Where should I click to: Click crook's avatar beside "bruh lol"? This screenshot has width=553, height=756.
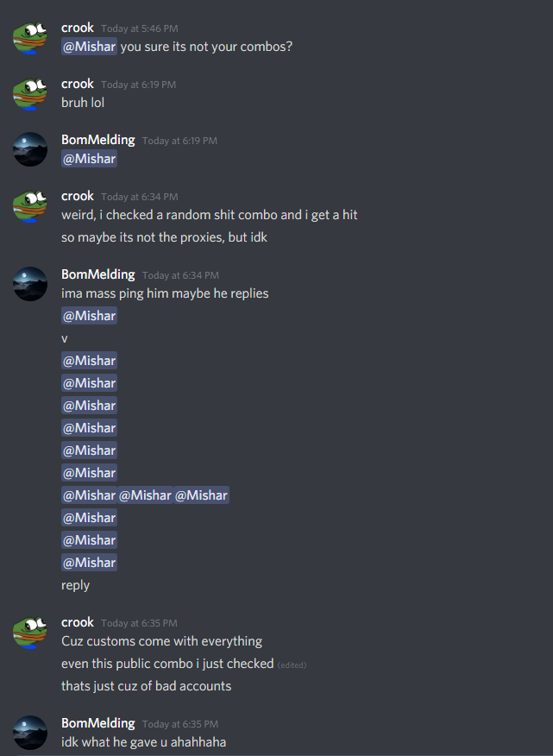(30, 93)
